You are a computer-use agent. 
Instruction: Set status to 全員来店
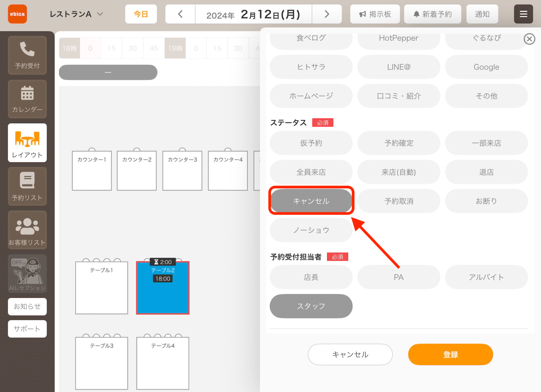[311, 172]
